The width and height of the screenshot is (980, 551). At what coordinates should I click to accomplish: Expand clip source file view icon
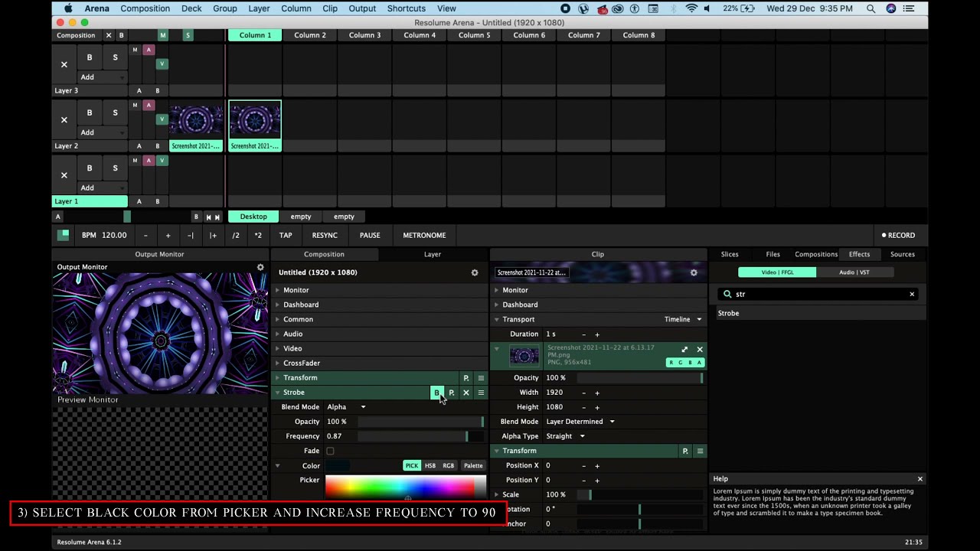[684, 350]
